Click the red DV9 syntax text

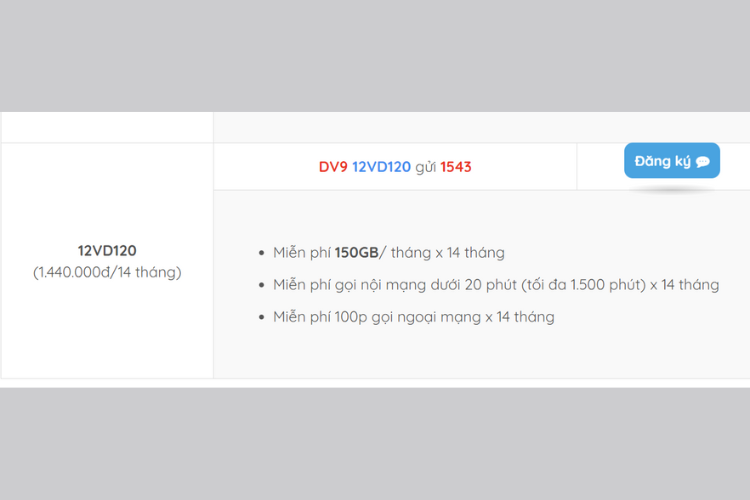click(x=333, y=167)
